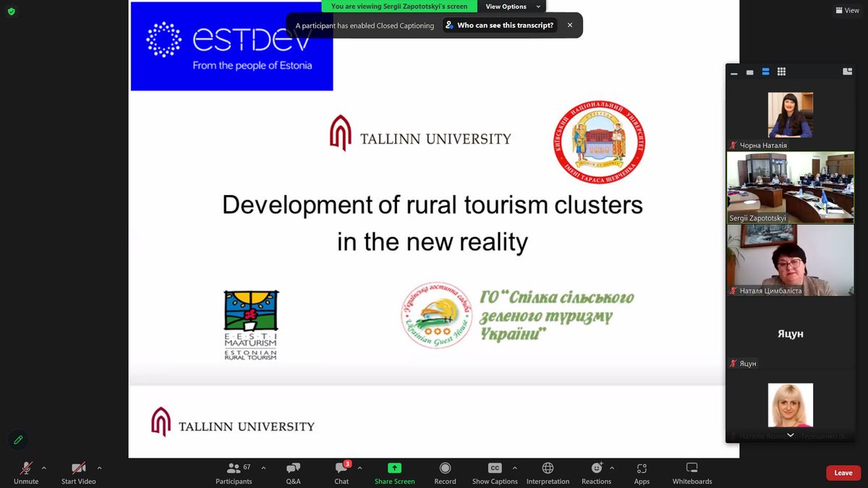868x488 pixels.
Task: Open the Q&A panel
Action: coord(293,472)
